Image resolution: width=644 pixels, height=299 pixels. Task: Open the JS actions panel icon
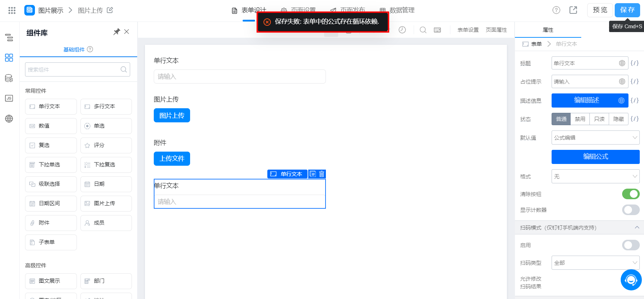point(9,98)
